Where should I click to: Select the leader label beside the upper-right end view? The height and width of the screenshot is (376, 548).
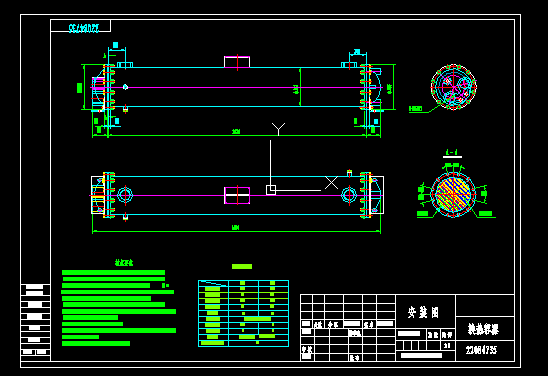pos(416,109)
